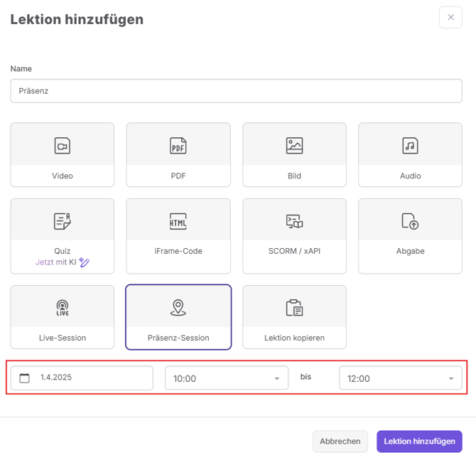Select the Abgabe upload icon
This screenshot has width=476, height=460.
pyautogui.click(x=410, y=221)
